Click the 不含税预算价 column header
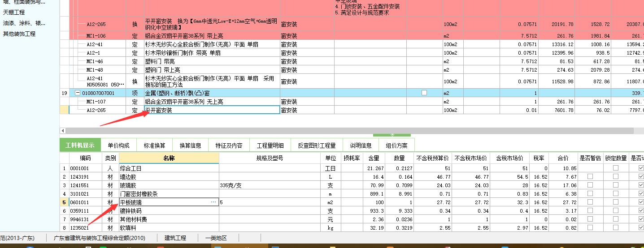The image size is (644, 248). (x=433, y=158)
